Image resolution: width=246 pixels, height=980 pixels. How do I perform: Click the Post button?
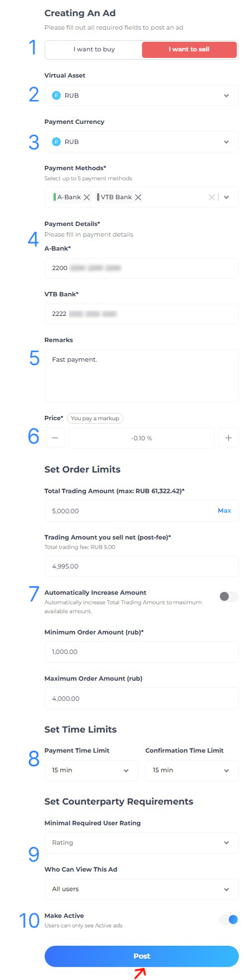pyautogui.click(x=142, y=956)
